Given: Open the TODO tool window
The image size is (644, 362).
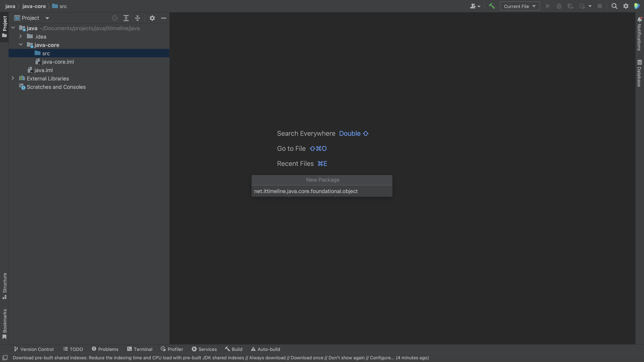Looking at the screenshot, I should pos(73,349).
